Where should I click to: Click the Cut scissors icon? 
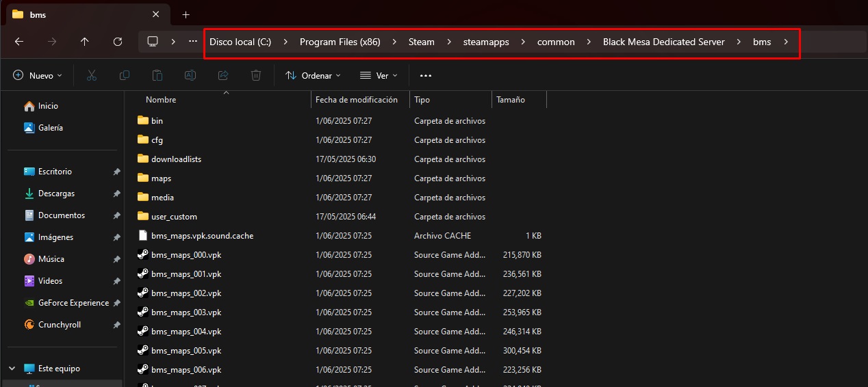92,75
